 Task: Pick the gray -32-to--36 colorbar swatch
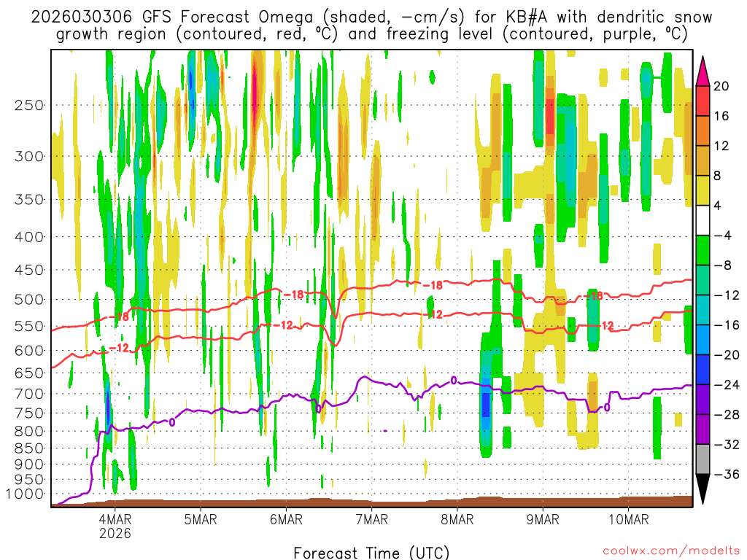[x=703, y=459]
